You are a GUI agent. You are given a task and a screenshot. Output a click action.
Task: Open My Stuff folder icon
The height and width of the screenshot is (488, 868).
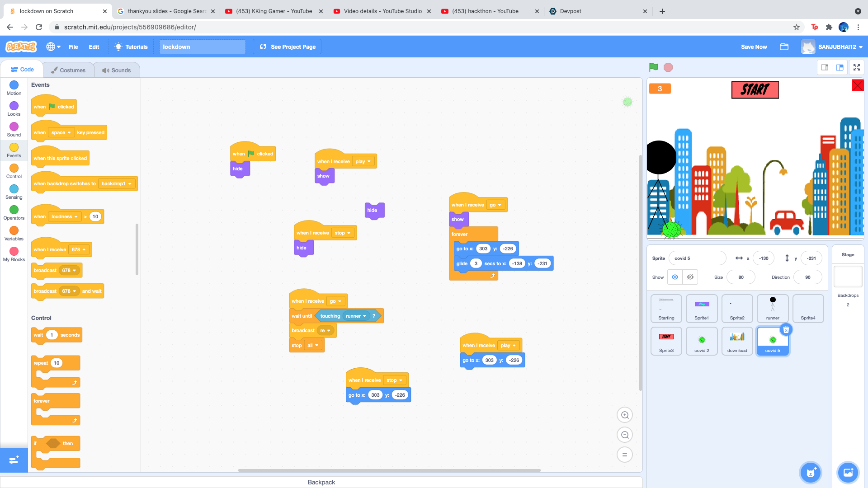(784, 47)
